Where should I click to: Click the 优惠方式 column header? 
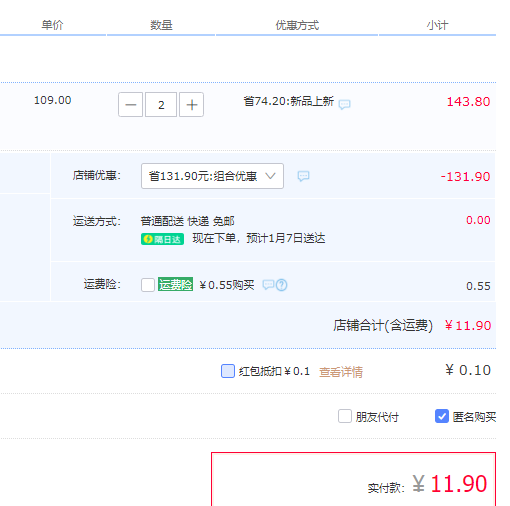coord(297,25)
